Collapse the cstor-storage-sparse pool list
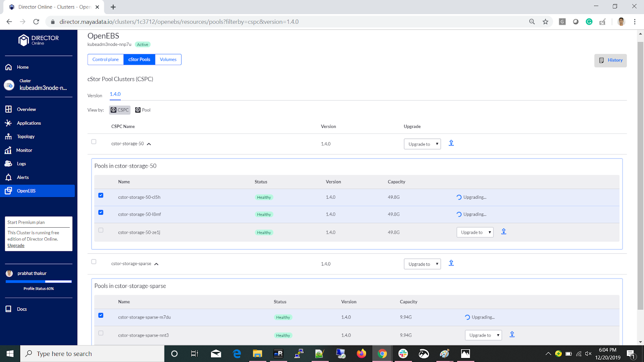 (x=157, y=264)
